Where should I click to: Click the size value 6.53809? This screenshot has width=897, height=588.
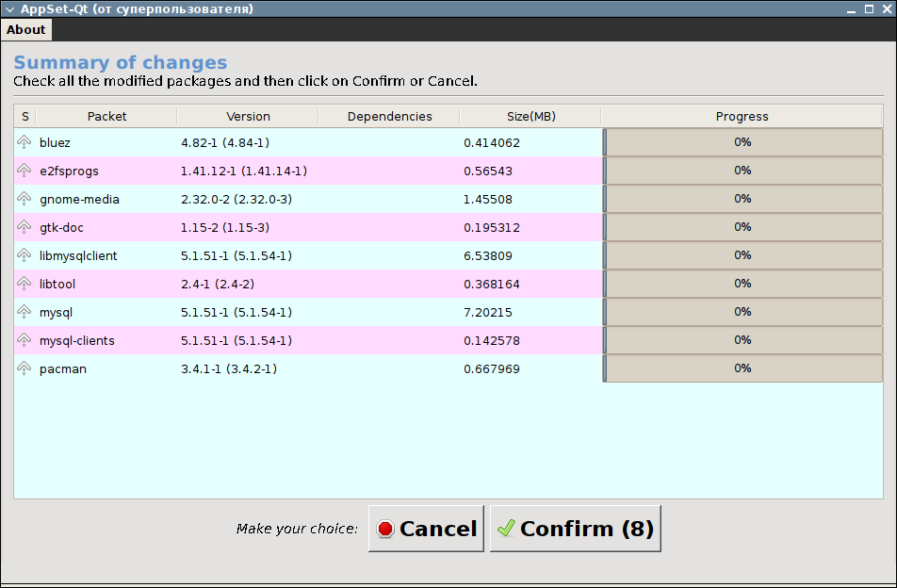point(488,255)
